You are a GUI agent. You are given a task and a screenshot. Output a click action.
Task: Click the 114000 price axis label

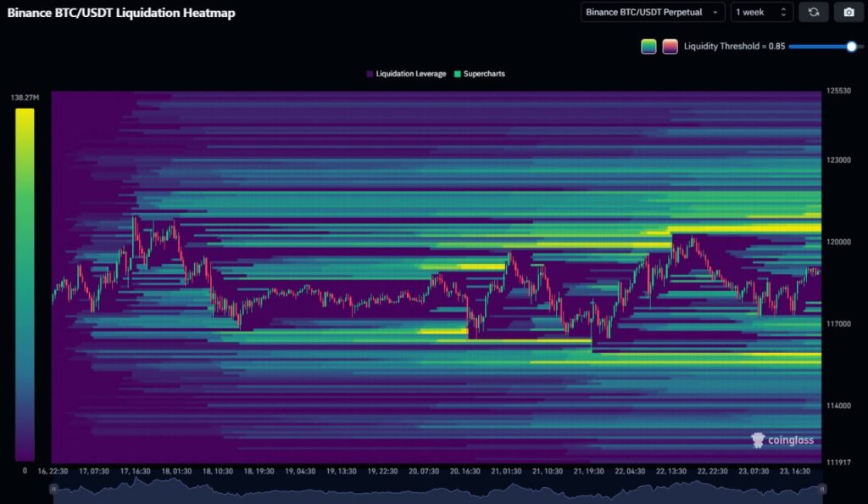coord(838,406)
